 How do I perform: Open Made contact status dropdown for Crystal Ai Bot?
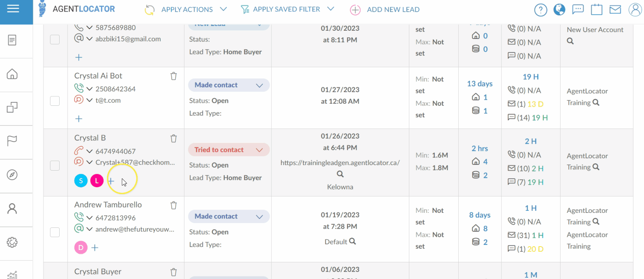click(x=229, y=85)
